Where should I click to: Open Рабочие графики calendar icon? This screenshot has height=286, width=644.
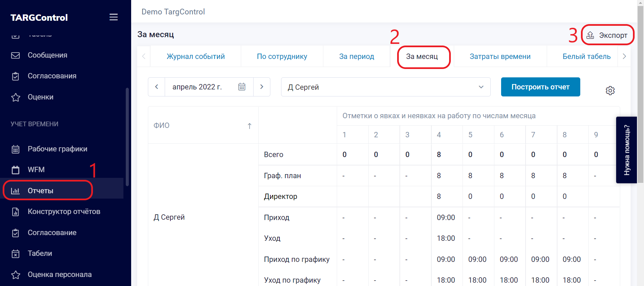point(15,149)
